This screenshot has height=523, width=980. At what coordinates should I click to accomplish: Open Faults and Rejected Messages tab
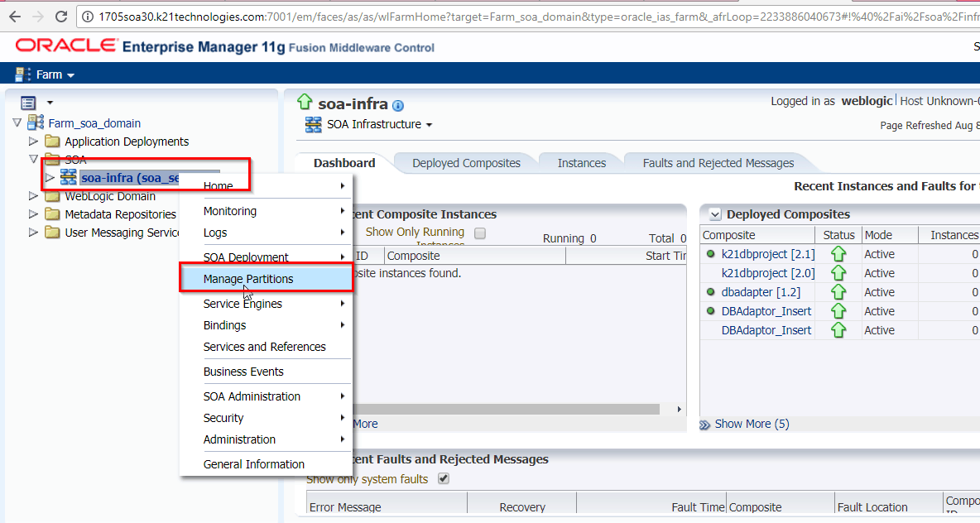[x=718, y=163]
